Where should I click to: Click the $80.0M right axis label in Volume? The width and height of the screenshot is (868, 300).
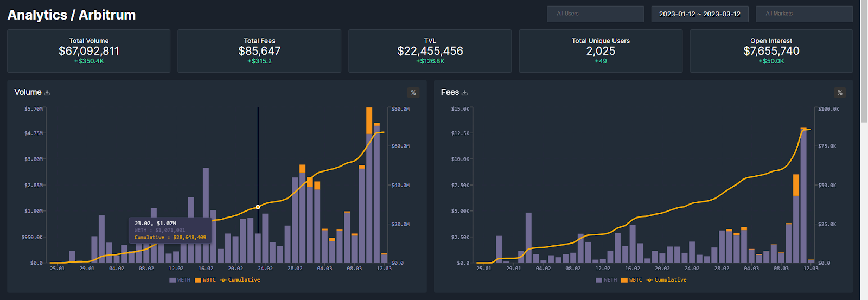[400, 109]
